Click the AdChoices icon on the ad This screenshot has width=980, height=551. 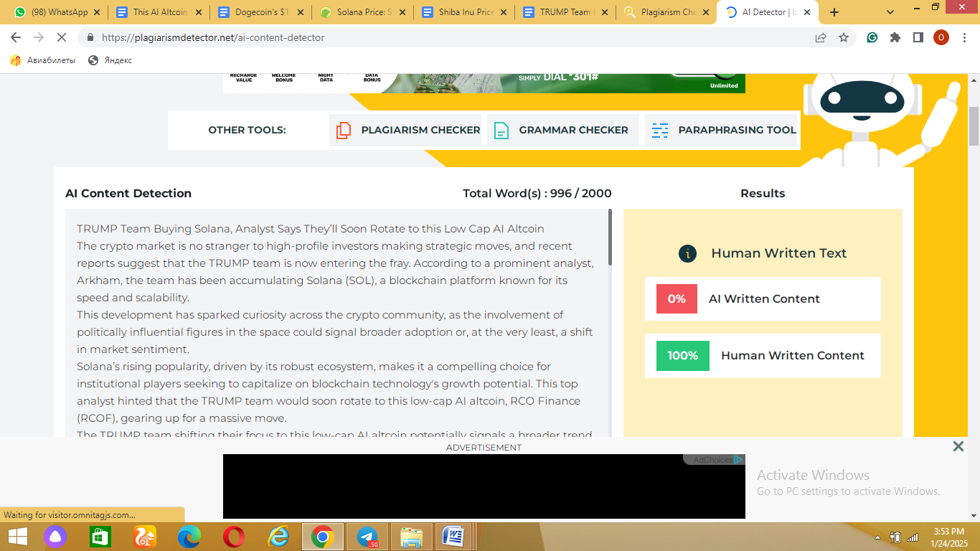tap(739, 460)
